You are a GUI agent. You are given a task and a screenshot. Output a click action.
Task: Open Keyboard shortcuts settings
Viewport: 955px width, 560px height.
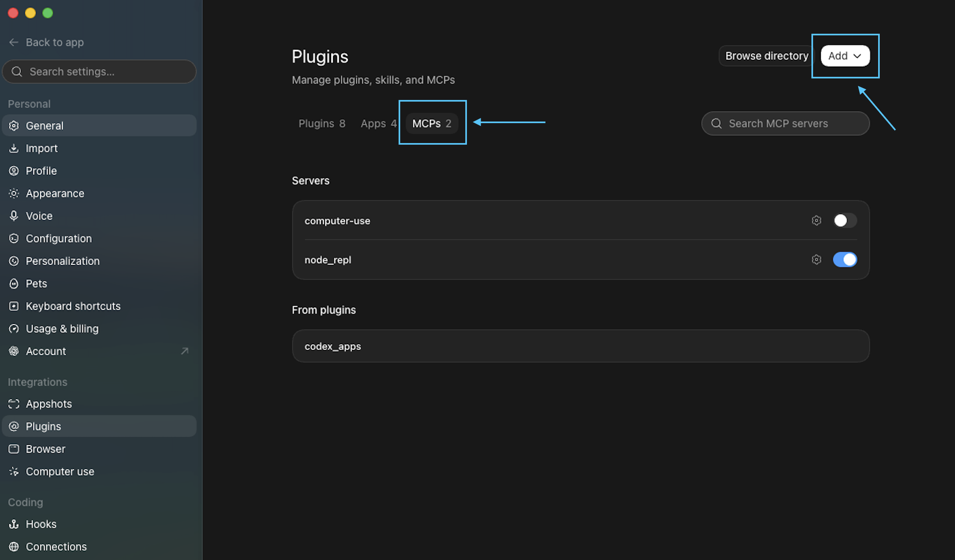pyautogui.click(x=99, y=306)
